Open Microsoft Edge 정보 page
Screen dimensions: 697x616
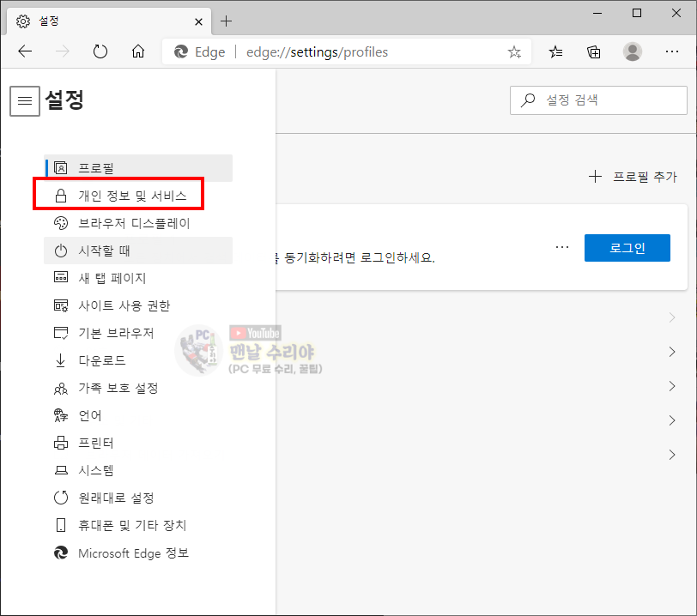[x=138, y=553]
